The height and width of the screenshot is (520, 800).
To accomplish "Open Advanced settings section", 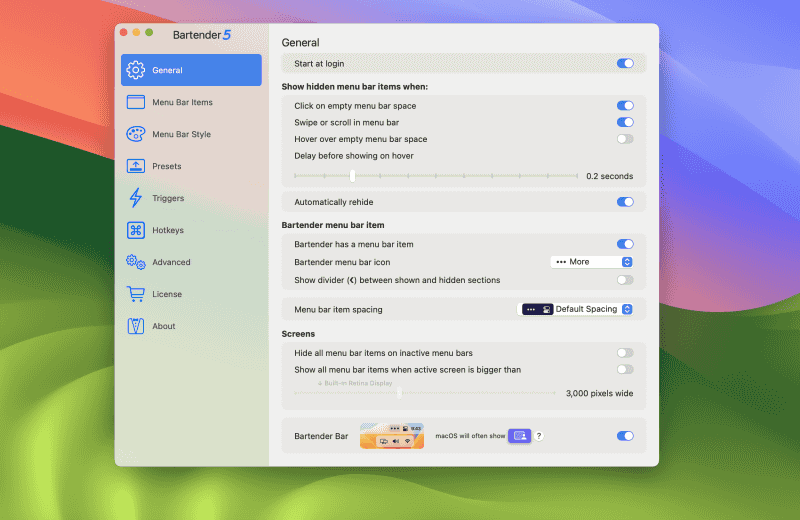I will (191, 262).
